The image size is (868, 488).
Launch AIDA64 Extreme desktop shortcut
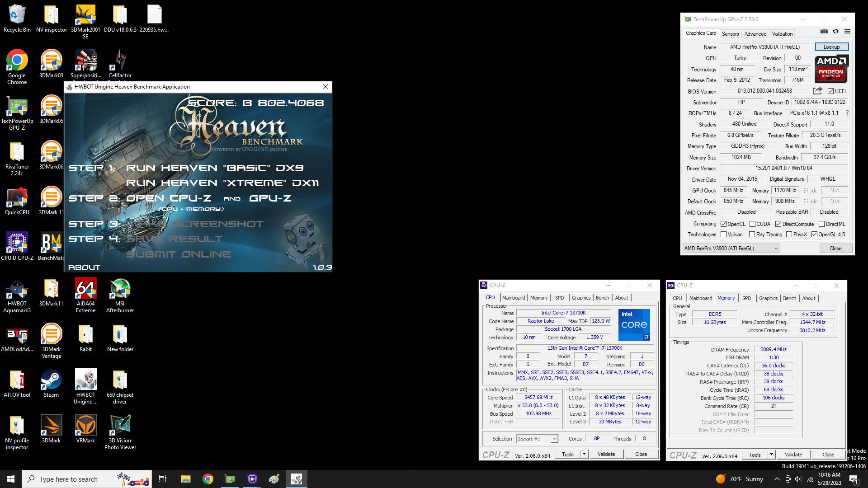[85, 295]
